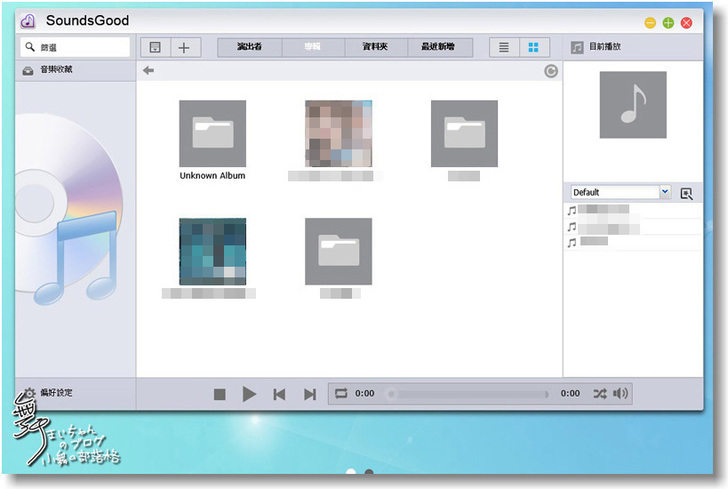The height and width of the screenshot is (489, 728).
Task: Open the Unknown Album folder
Action: point(213,134)
